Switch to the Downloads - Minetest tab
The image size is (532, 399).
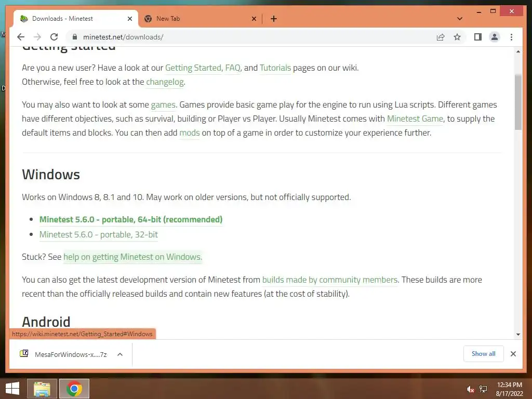click(x=76, y=19)
